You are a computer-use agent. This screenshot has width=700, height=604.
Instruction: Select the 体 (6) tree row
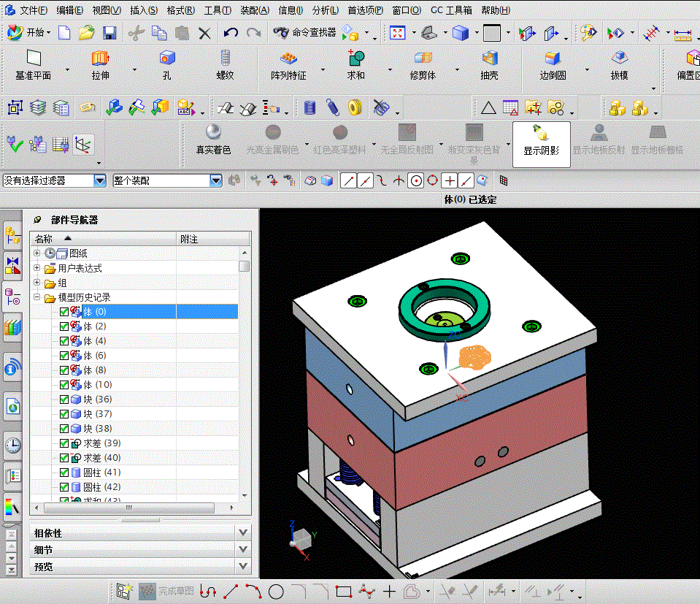(134, 356)
